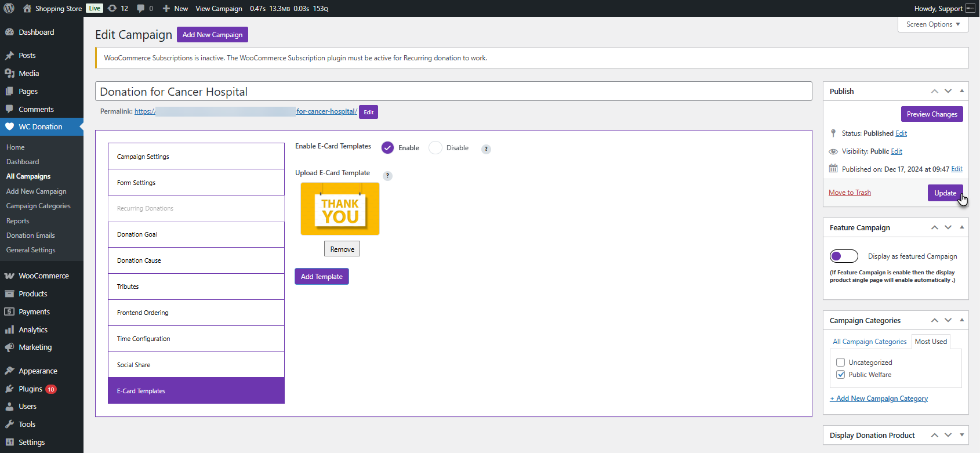The height and width of the screenshot is (453, 980).
Task: Collapse the Publish panel with triangle toggle
Action: (961, 91)
